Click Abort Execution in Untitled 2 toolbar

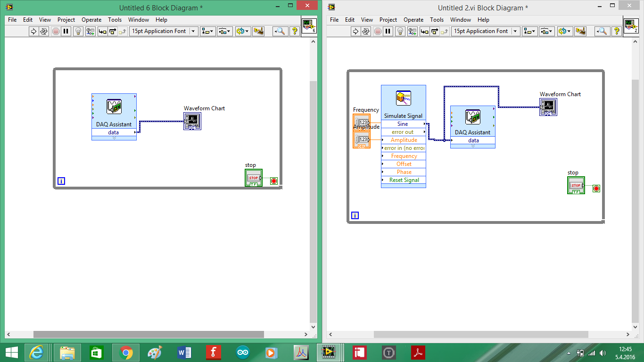pos(378,31)
